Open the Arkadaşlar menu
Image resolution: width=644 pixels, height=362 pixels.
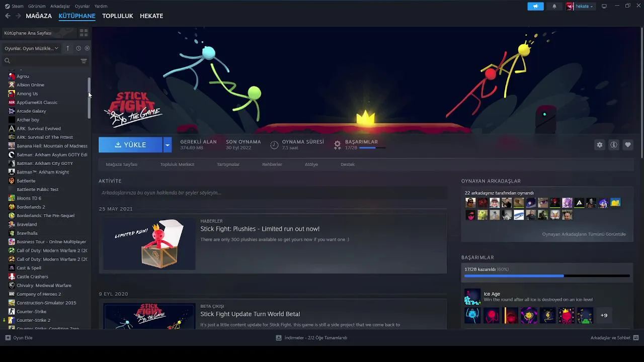pos(60,6)
